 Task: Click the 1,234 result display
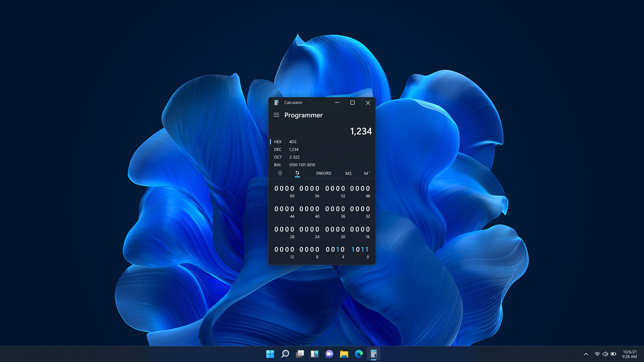click(361, 131)
